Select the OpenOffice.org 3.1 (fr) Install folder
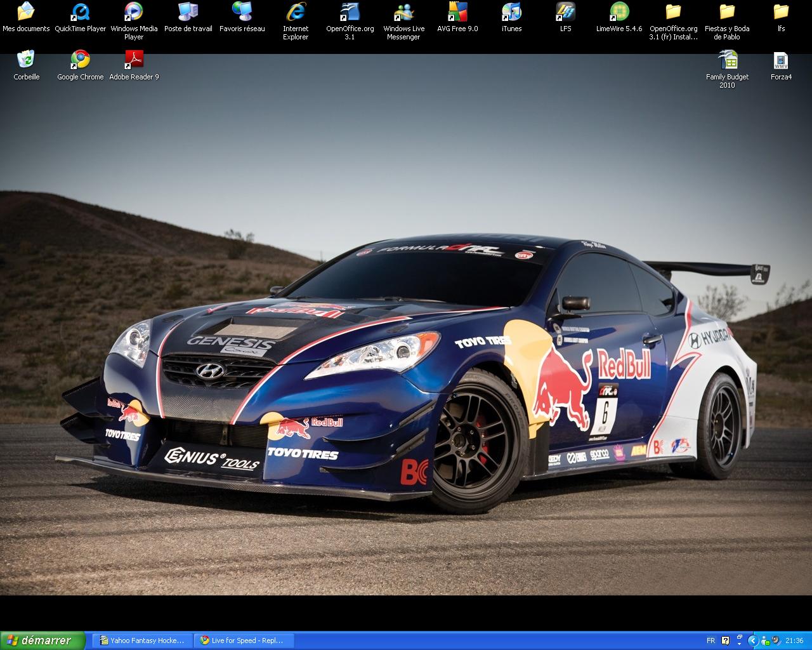Image resolution: width=812 pixels, height=650 pixels. [673, 11]
